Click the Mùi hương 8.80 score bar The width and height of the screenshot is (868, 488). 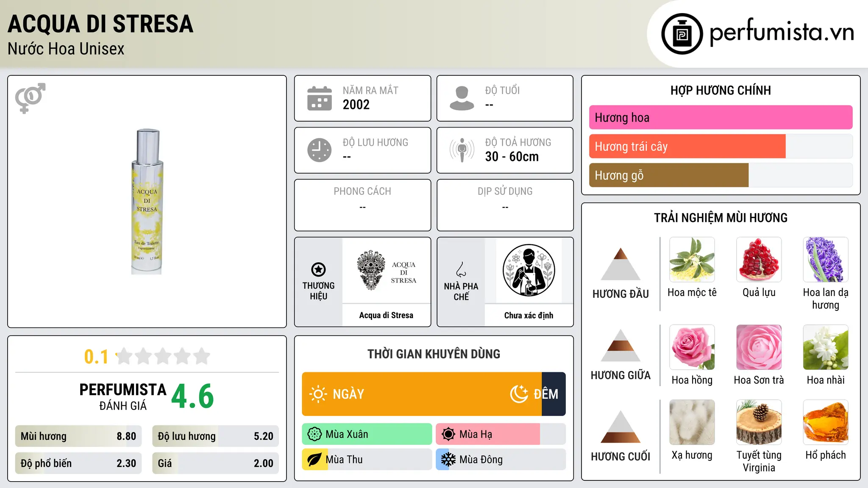click(x=78, y=436)
